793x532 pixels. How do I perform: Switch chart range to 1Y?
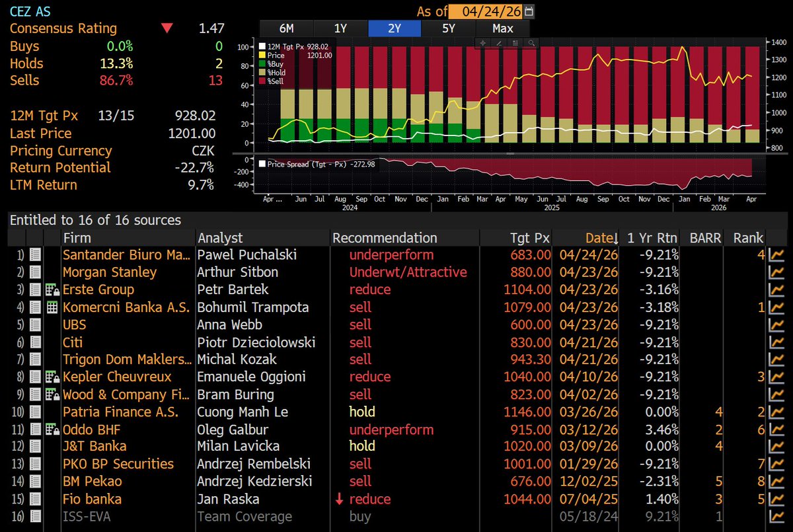coord(340,28)
